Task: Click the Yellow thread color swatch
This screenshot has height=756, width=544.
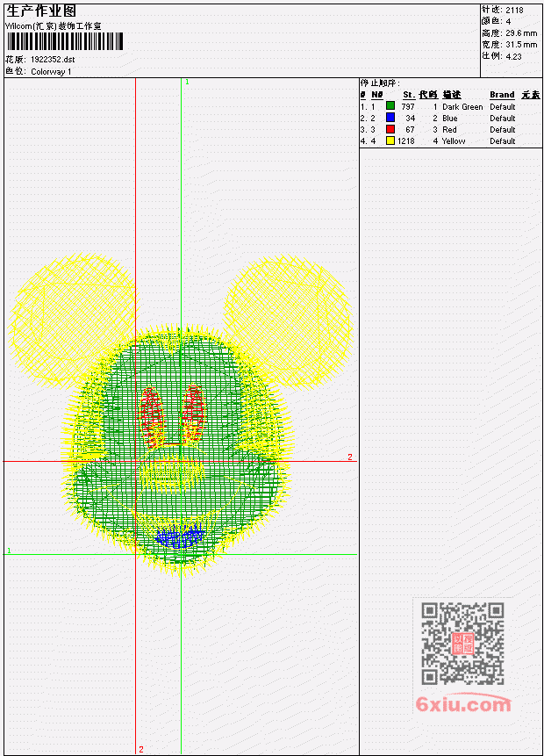Action: pyautogui.click(x=390, y=140)
